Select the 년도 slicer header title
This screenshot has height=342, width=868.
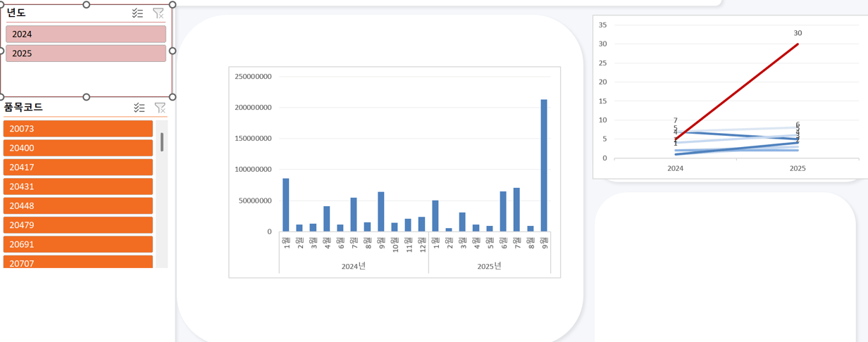[16, 13]
